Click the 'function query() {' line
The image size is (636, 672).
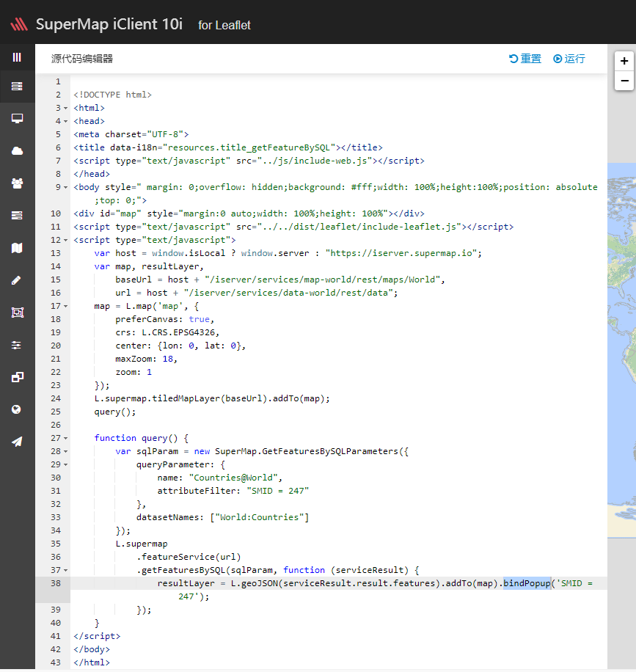141,438
